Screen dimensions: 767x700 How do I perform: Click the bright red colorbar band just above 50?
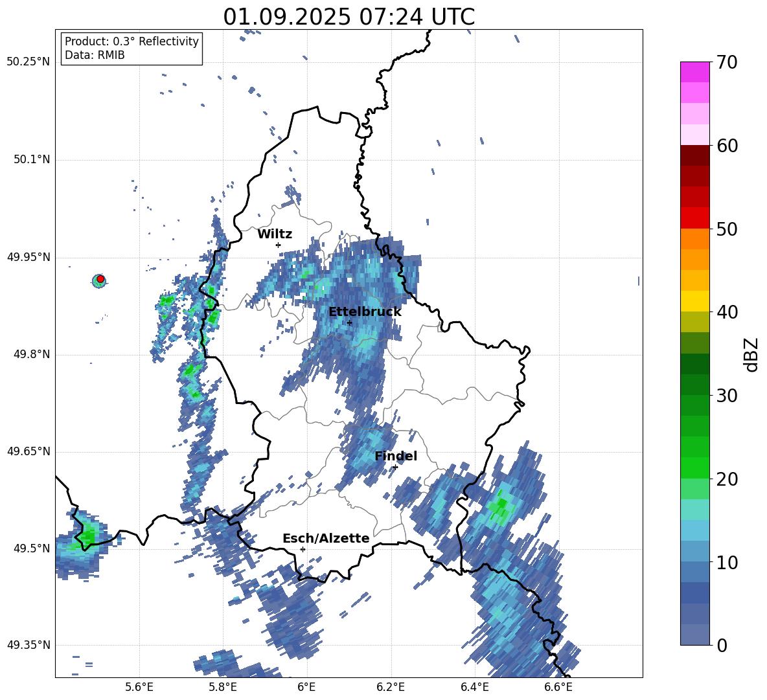[x=694, y=218]
